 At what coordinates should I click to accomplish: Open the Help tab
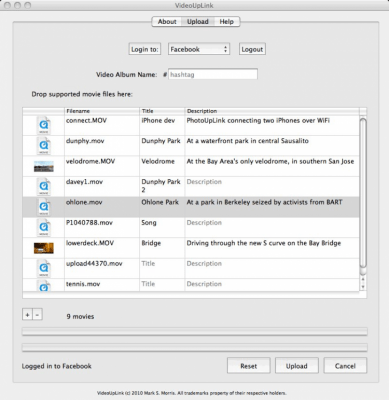(227, 22)
